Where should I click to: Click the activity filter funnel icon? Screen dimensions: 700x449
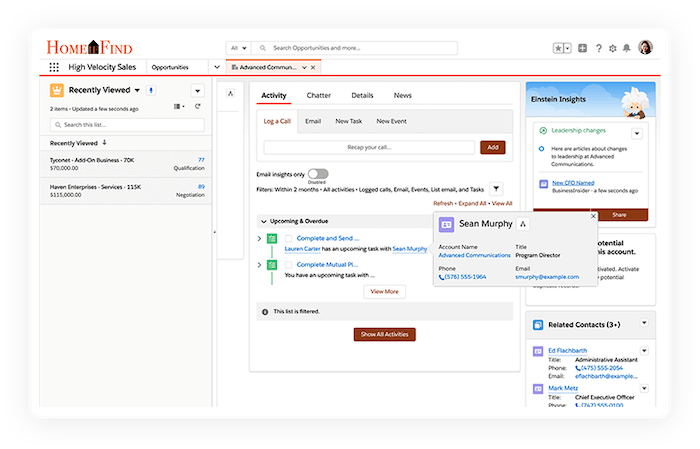click(x=497, y=188)
